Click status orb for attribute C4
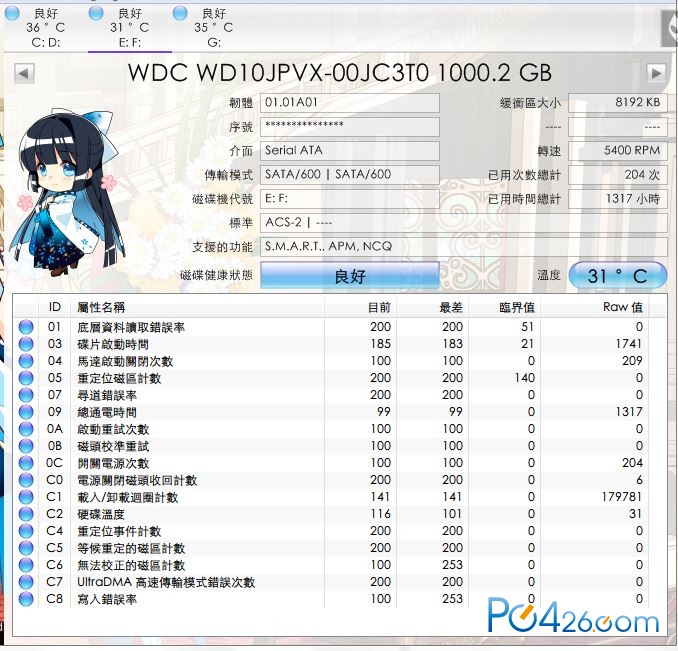 point(26,531)
